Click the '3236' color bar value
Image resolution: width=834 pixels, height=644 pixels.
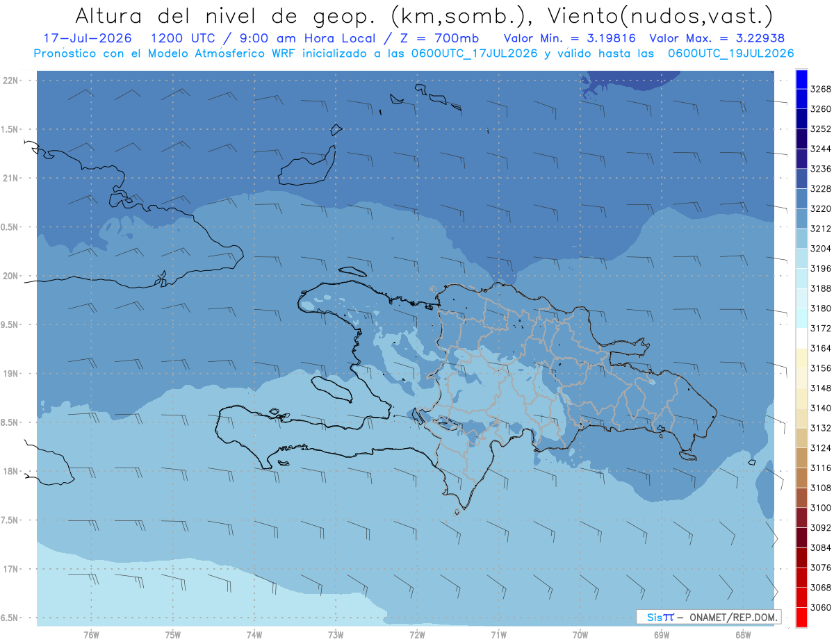(821, 169)
